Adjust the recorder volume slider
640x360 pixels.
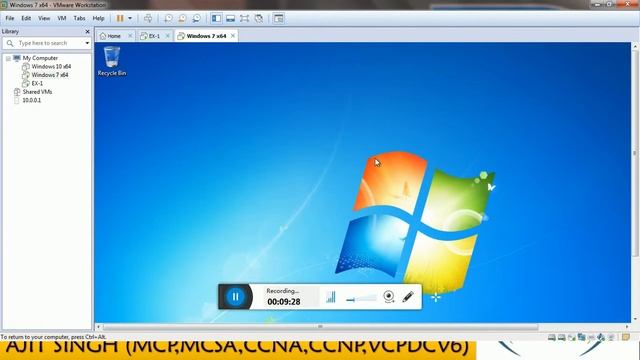tap(361, 299)
